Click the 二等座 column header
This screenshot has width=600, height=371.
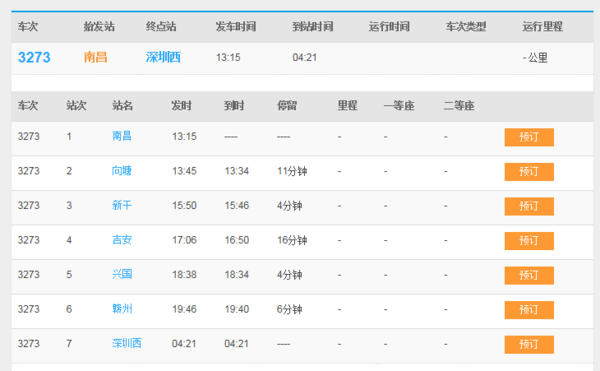tap(459, 106)
